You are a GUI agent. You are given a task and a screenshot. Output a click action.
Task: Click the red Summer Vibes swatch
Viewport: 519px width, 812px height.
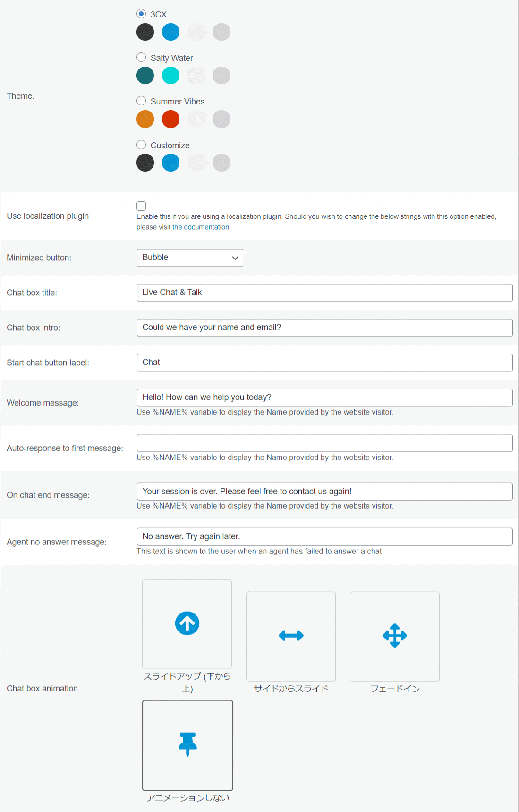click(170, 119)
